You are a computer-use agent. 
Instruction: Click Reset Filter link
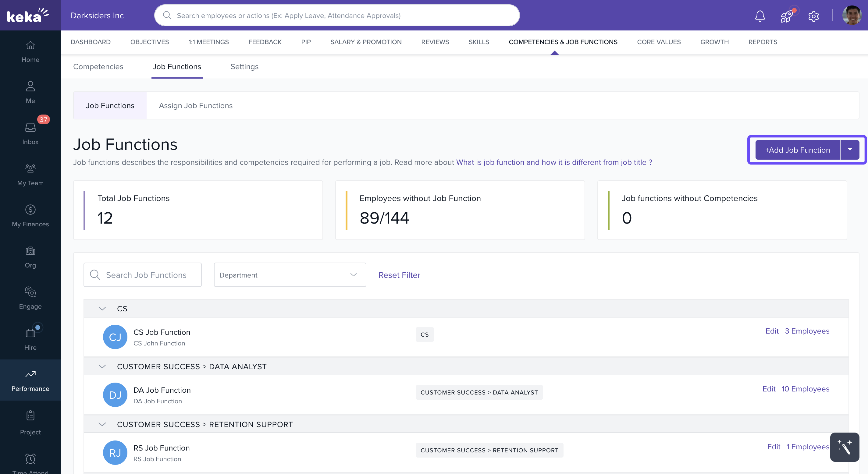399,275
